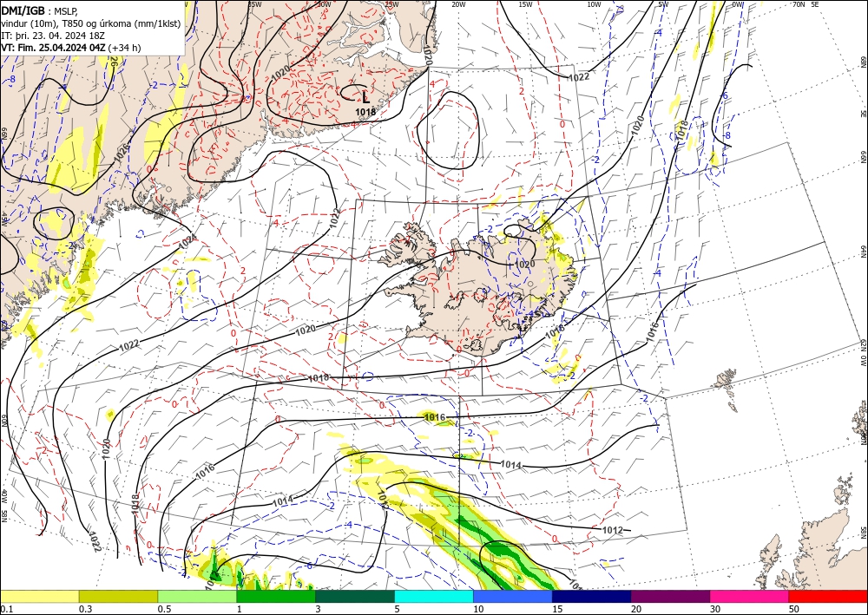Click the '1024' isobar label
This screenshot has height=615, width=868.
click(187, 241)
